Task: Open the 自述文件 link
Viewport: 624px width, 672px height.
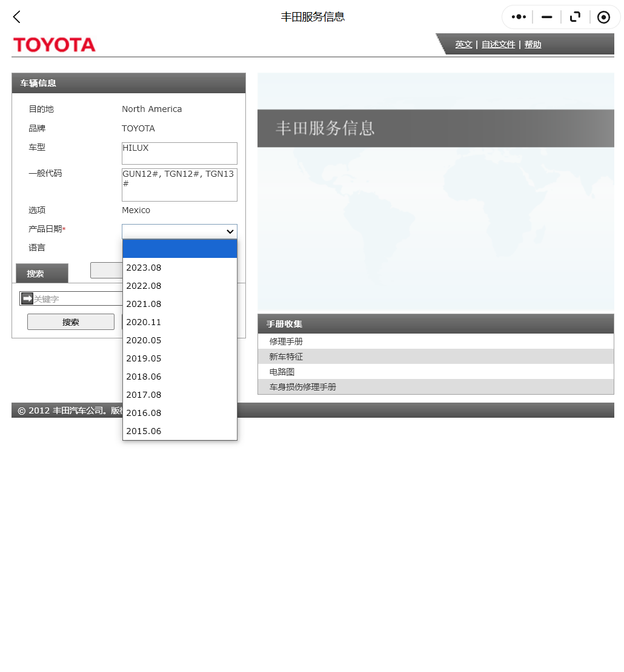Action: click(498, 44)
